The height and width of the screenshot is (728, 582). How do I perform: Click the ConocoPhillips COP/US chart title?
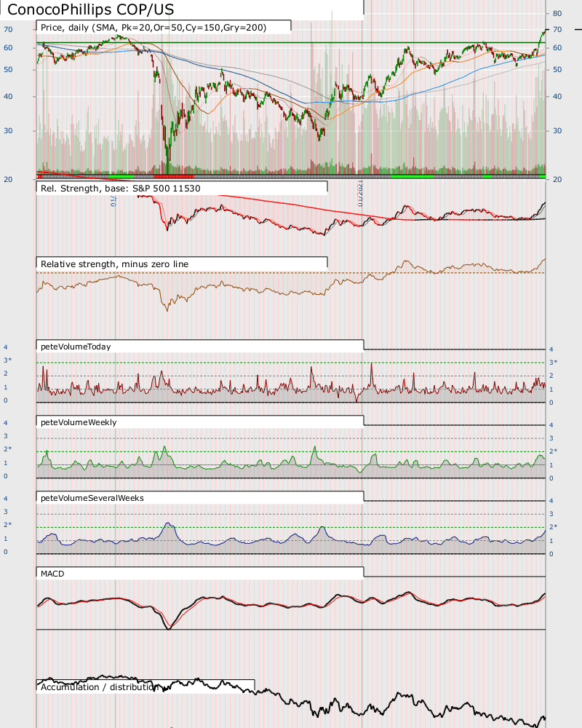tap(90, 9)
